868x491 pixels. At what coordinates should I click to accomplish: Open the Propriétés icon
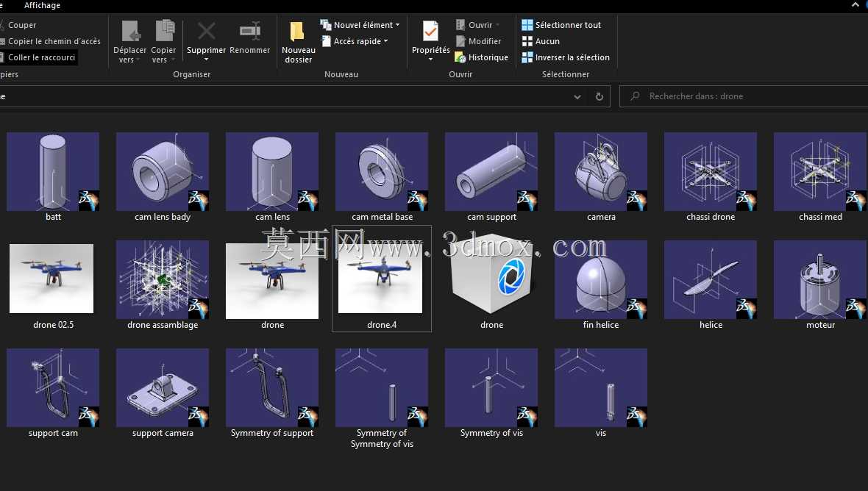pos(430,32)
